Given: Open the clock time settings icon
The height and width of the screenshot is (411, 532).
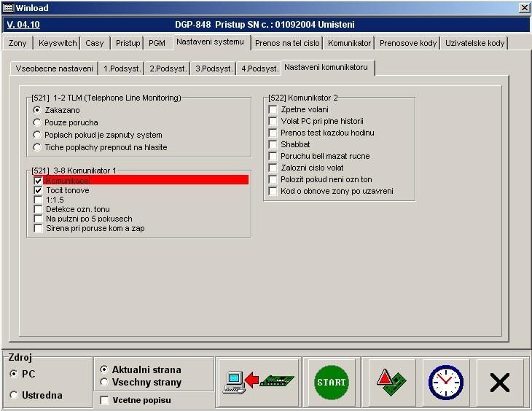Looking at the screenshot, I should tap(445, 382).
